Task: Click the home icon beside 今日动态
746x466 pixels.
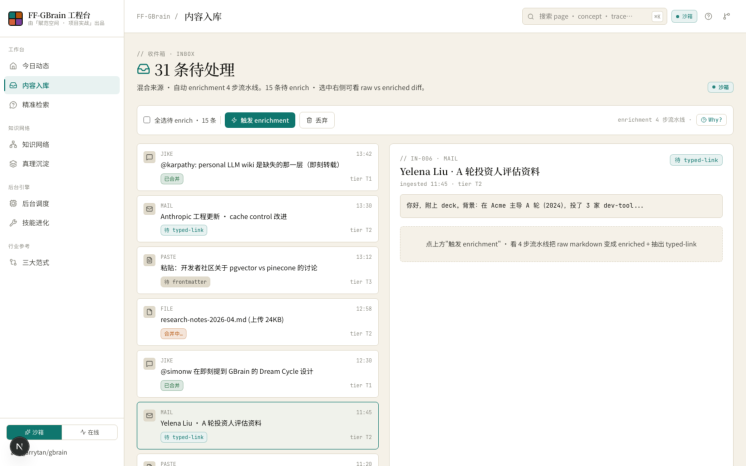Action: pos(13,66)
